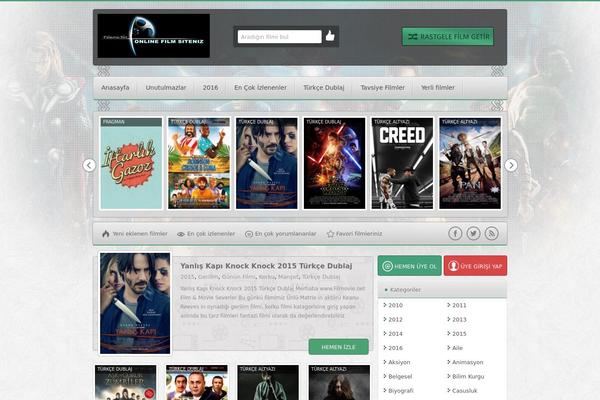Open the Creed carousel poster
Screen dimensions: 600x400
[x=402, y=163]
